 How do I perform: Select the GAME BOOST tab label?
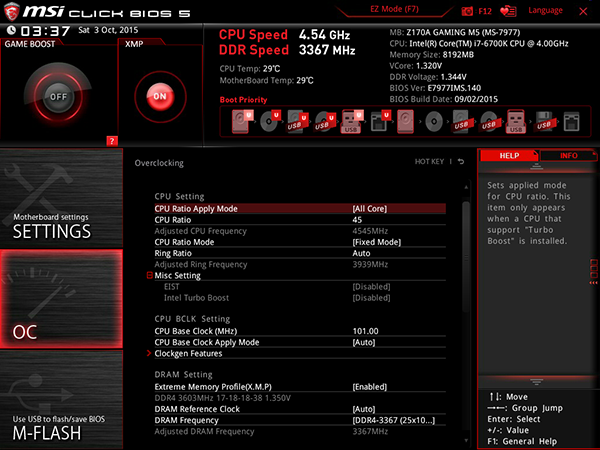click(30, 44)
